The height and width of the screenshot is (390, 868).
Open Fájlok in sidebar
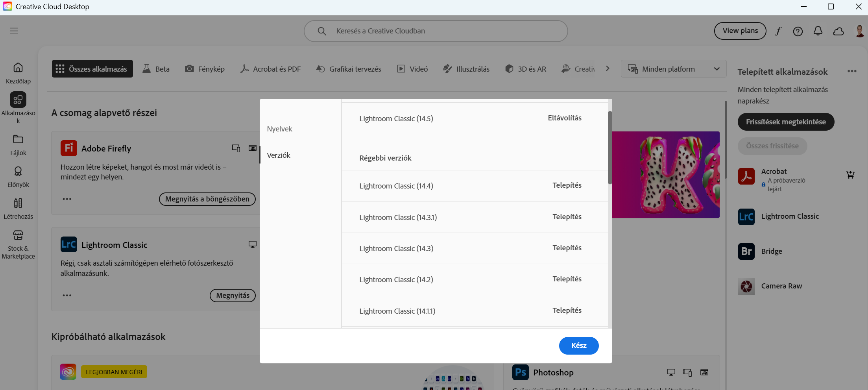tap(18, 145)
